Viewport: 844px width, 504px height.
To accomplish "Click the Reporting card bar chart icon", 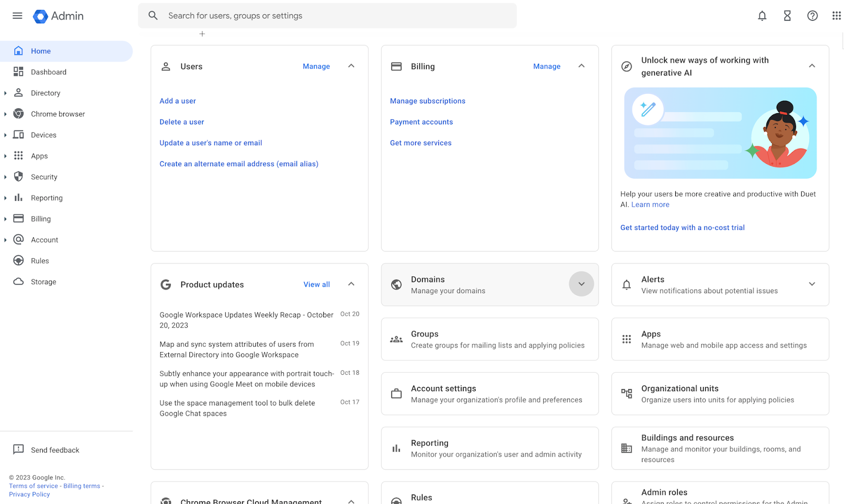I will click(x=396, y=449).
